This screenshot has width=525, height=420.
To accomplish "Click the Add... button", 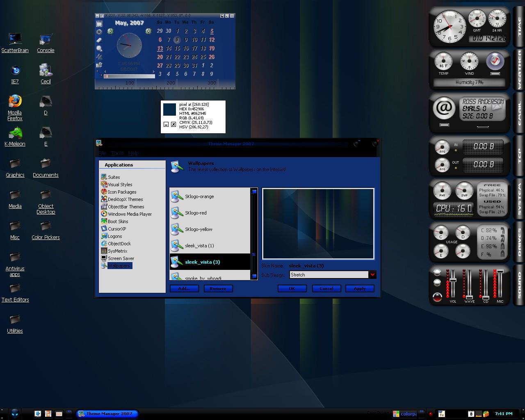I will click(184, 288).
